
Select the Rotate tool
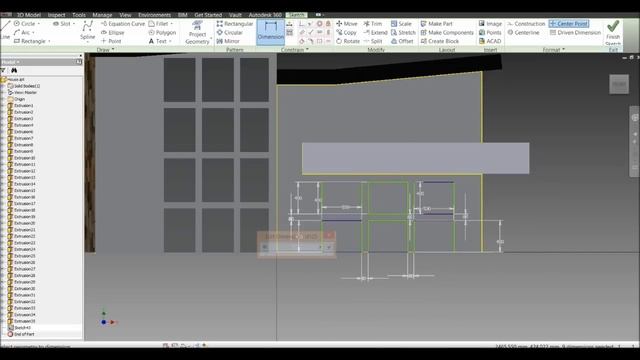tap(348, 41)
